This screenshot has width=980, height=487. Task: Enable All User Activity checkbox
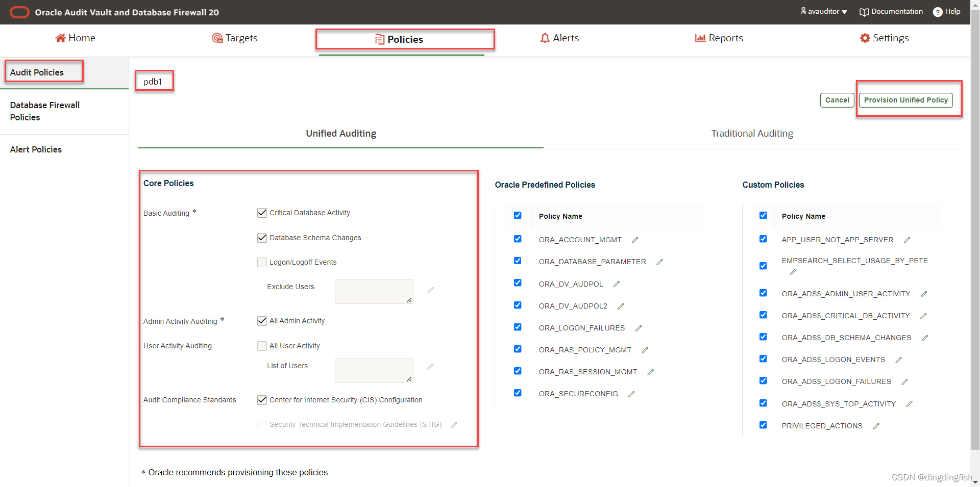point(262,346)
